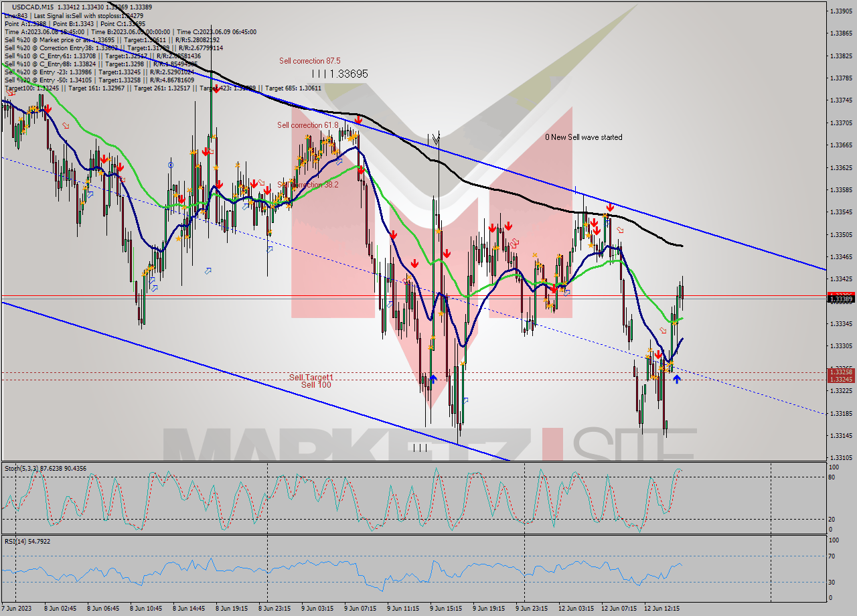
Task: Click the '12 Jun 03:15' time axis label
Action: click(x=576, y=609)
